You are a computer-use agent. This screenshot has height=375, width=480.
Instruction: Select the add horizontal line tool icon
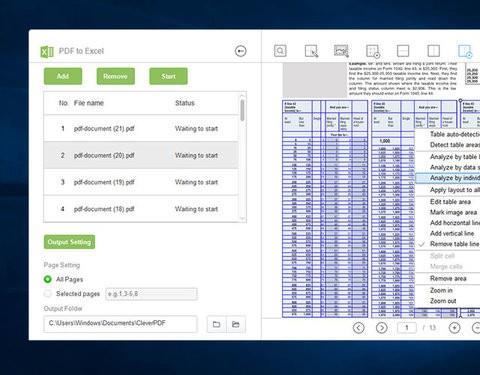click(x=403, y=51)
